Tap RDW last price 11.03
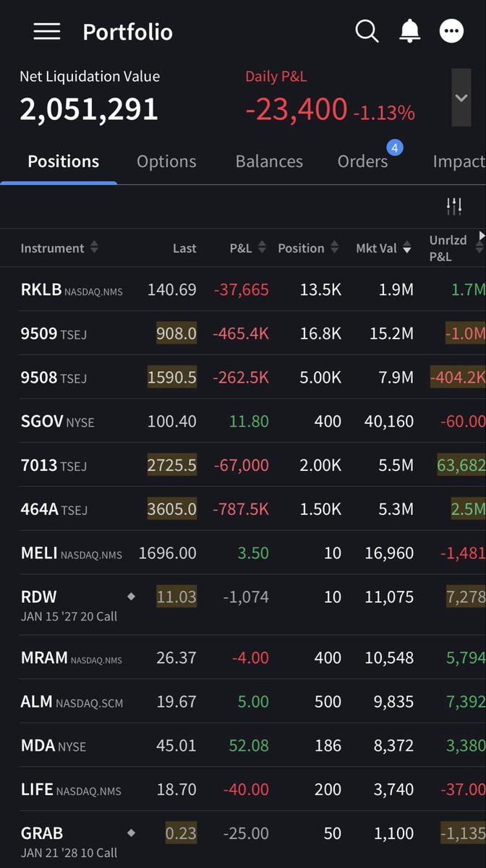Viewport: 486px width, 868px height. coord(176,597)
